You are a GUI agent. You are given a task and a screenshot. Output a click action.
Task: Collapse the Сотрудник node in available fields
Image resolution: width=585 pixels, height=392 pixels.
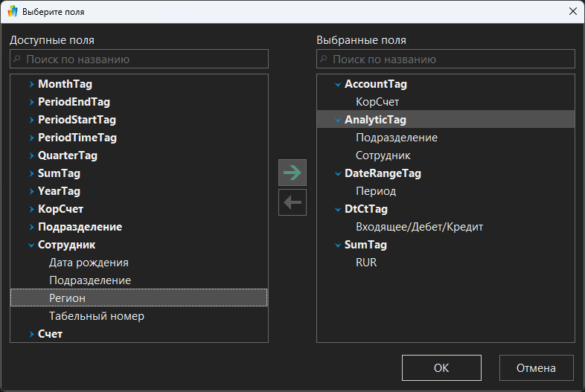click(31, 245)
